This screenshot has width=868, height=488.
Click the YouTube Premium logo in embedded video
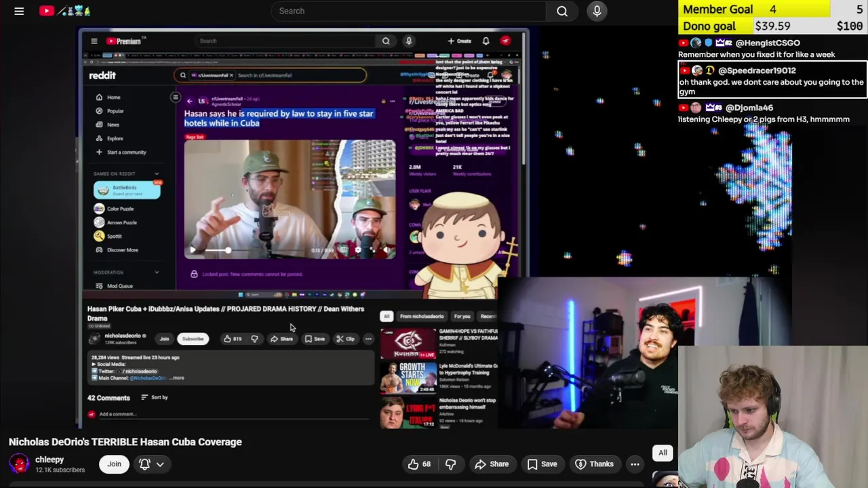[123, 41]
